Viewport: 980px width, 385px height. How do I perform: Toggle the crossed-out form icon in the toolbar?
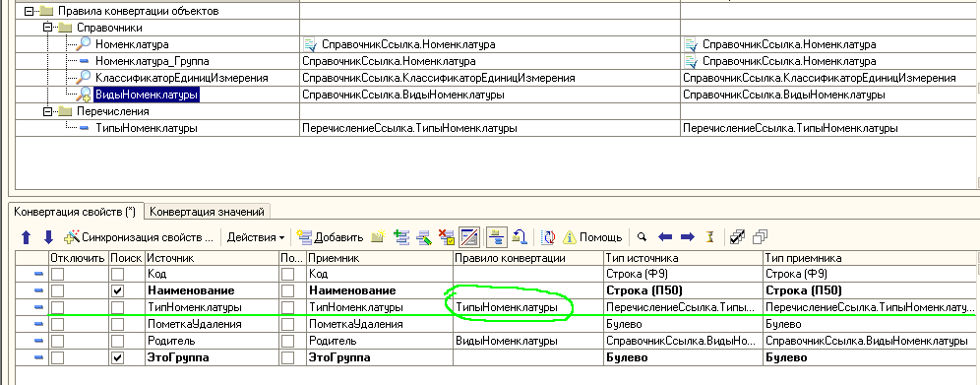(x=468, y=237)
